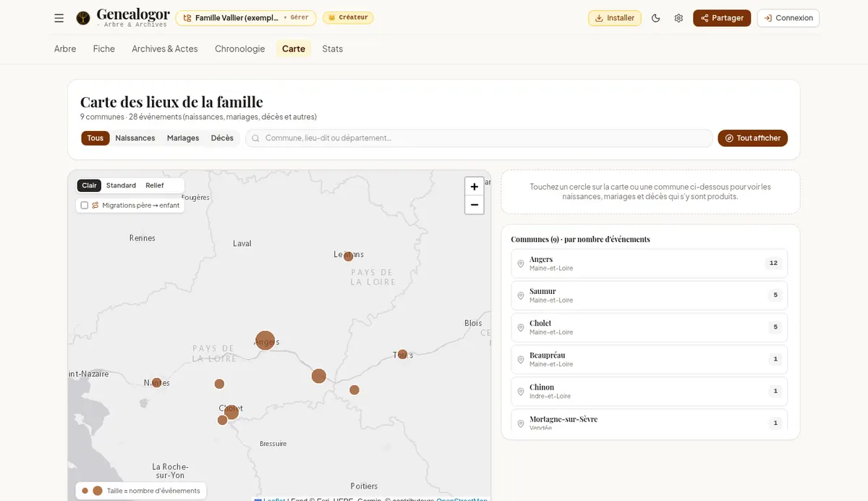Filter by Mariages
868x501 pixels.
[183, 138]
